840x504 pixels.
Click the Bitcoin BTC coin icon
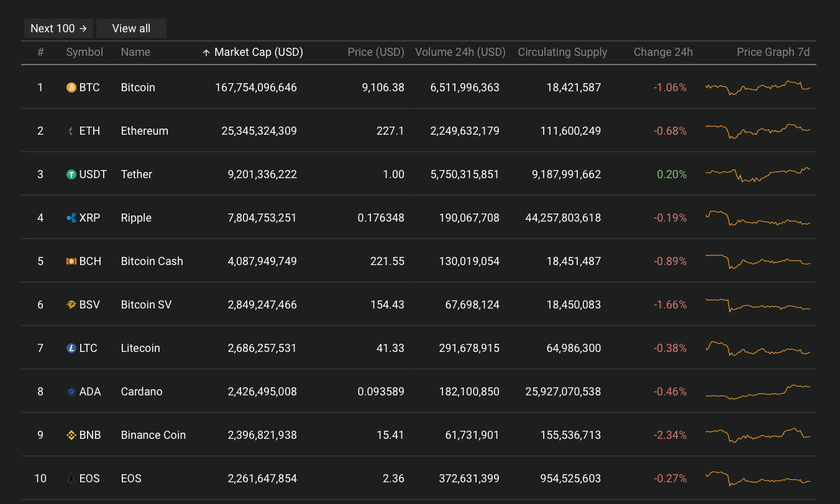pyautogui.click(x=71, y=88)
